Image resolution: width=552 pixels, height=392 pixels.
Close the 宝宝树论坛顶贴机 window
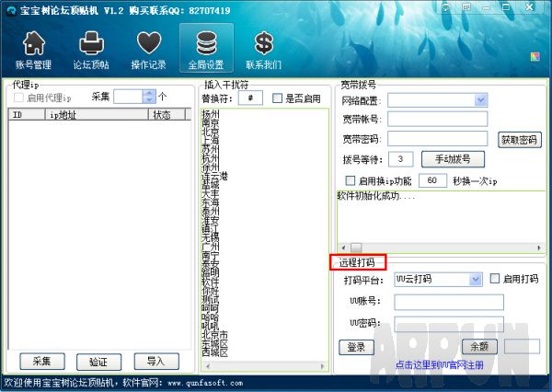[x=529, y=7]
